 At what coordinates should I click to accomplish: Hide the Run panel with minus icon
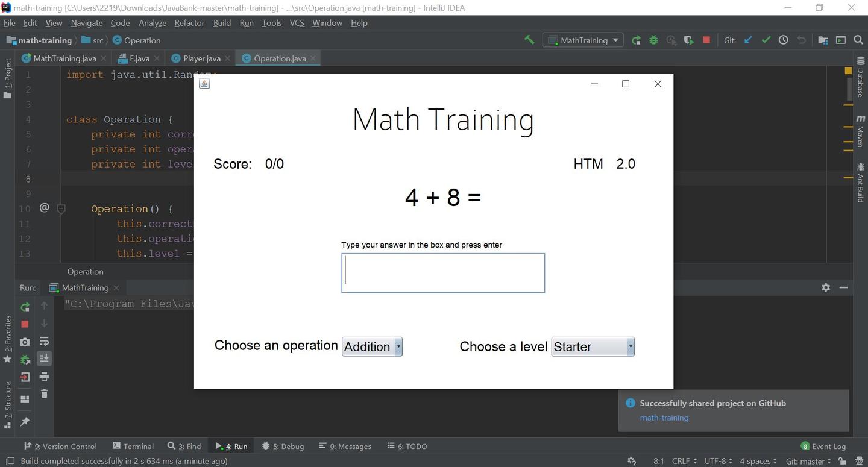tap(843, 287)
